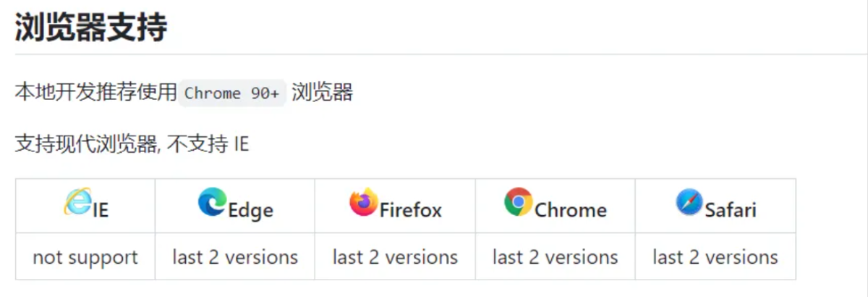Select the IE text label in table header
The image size is (868, 297).
[100, 211]
